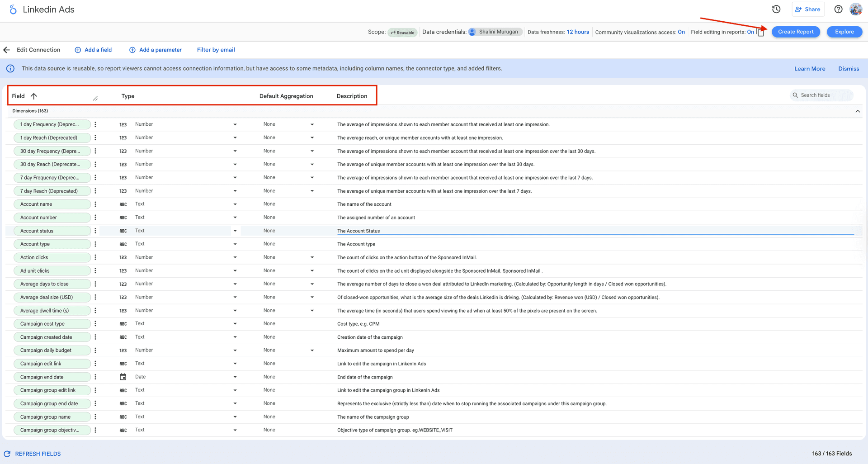Open help via the question mark icon
868x464 pixels.
(838, 9)
